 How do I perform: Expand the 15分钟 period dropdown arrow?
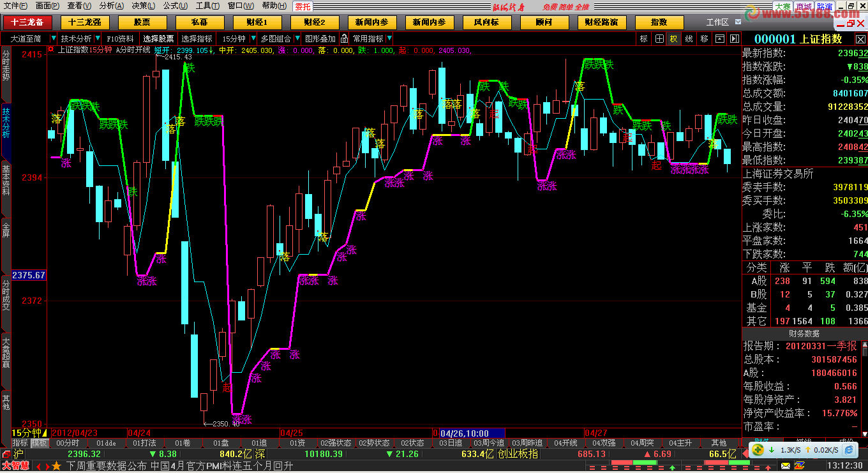tap(253, 38)
